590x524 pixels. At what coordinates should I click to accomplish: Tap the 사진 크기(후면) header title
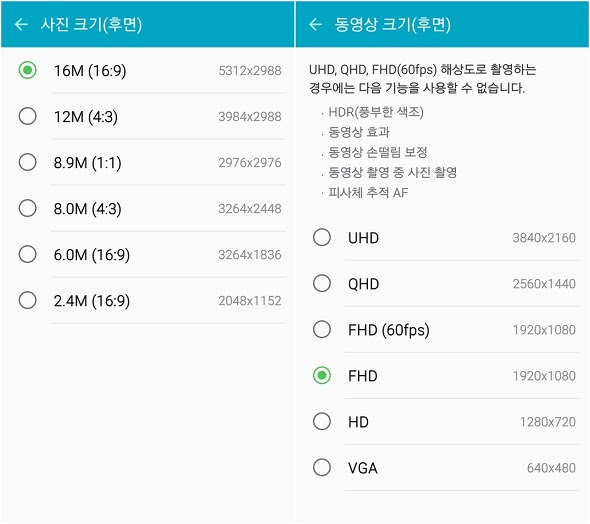tap(91, 25)
